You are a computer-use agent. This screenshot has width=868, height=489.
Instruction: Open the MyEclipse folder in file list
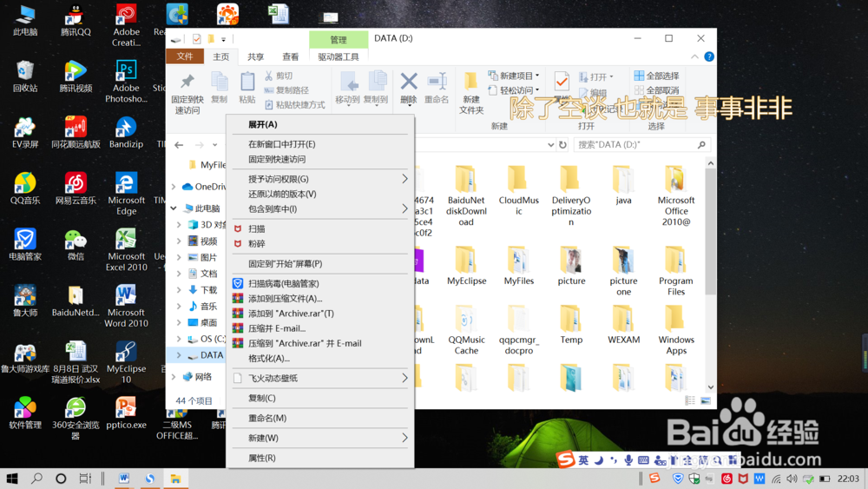point(466,266)
